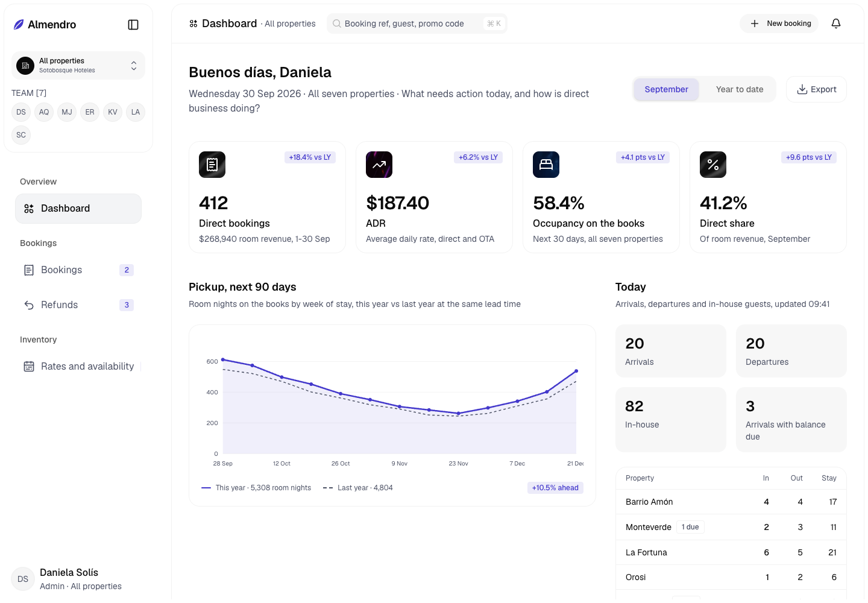Click the +18.4% vs LY badge

[x=310, y=157]
